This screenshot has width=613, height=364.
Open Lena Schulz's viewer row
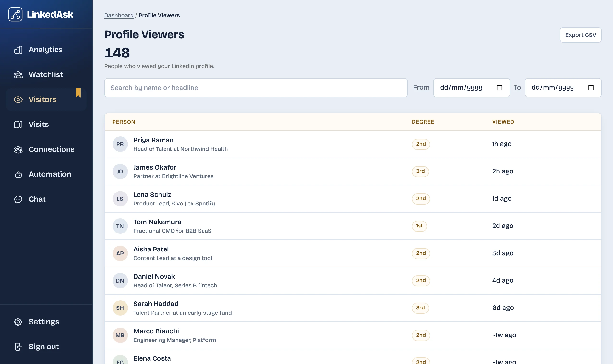click(x=353, y=199)
